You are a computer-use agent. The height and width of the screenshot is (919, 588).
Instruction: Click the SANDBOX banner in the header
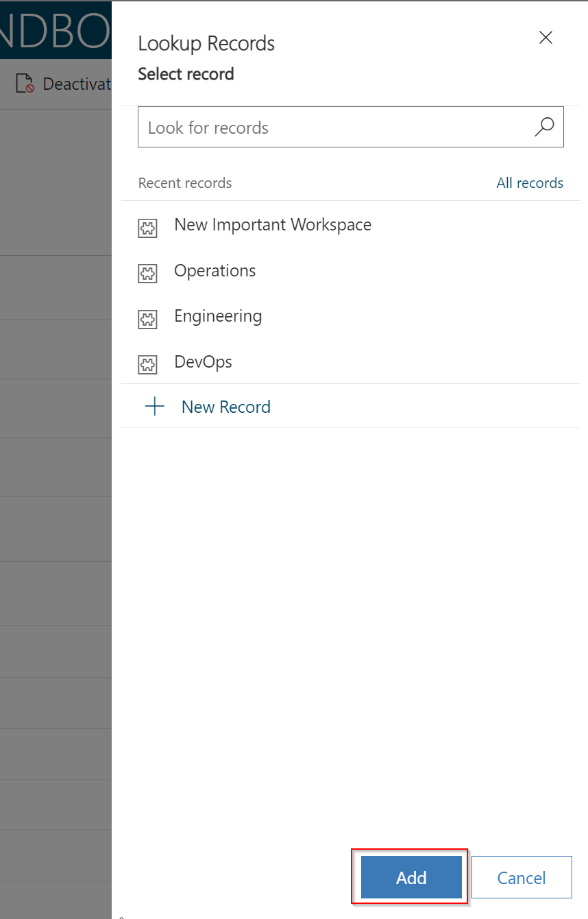pos(56,30)
